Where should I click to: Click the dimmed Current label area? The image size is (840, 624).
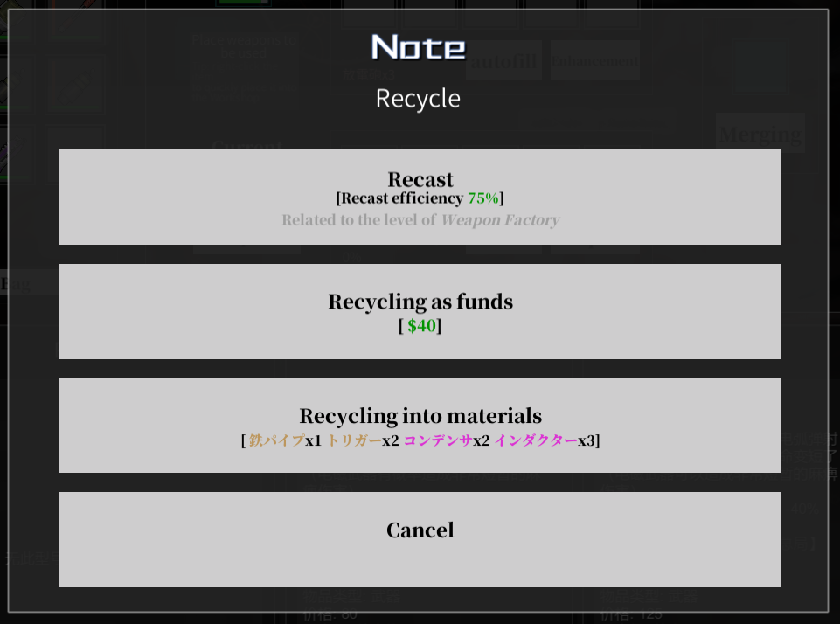(x=246, y=144)
